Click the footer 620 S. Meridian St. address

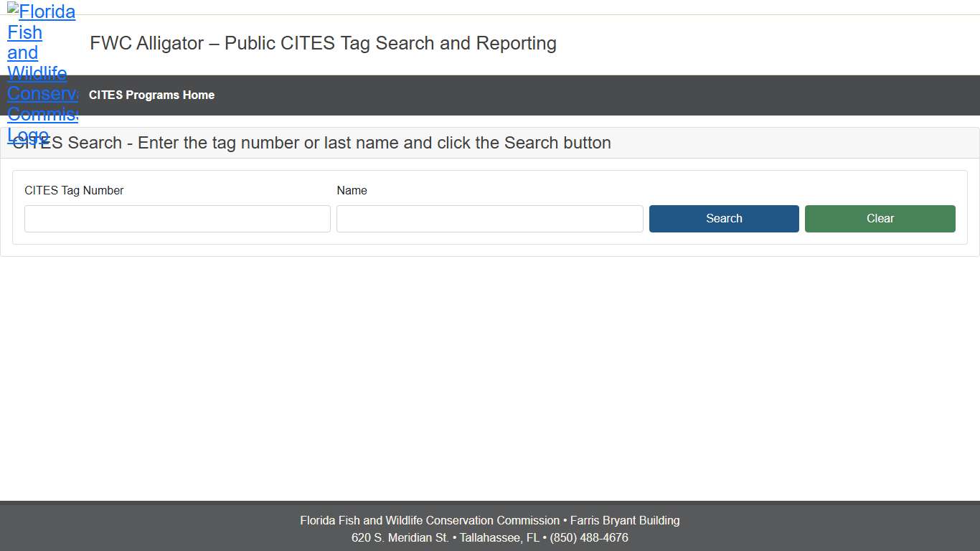click(x=400, y=537)
